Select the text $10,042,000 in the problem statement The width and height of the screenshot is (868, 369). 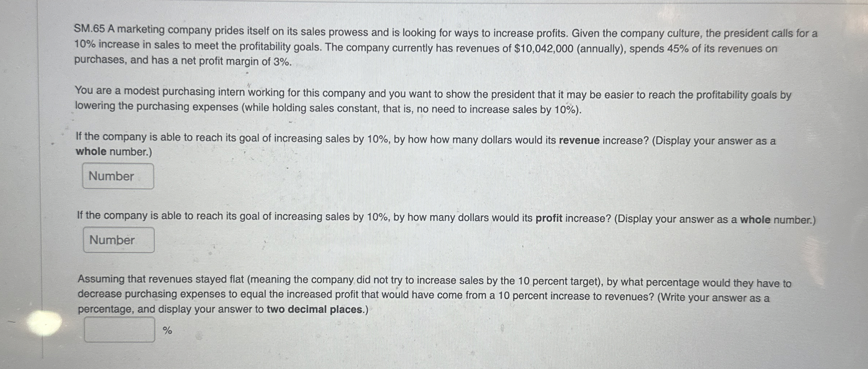544,47
